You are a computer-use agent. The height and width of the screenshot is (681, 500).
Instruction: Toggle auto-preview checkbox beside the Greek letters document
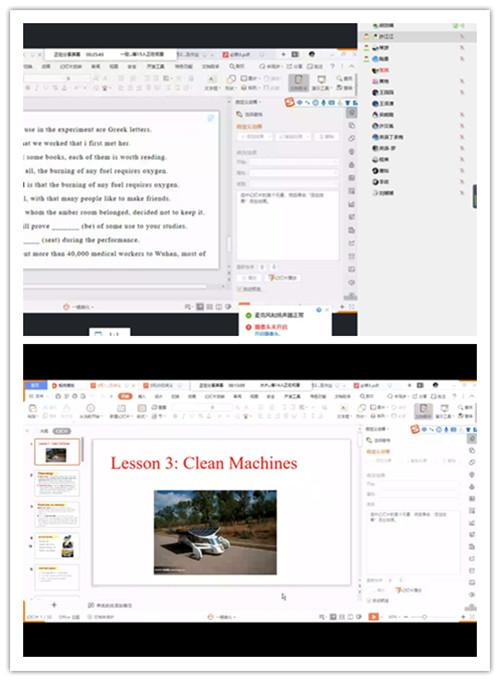point(239,289)
